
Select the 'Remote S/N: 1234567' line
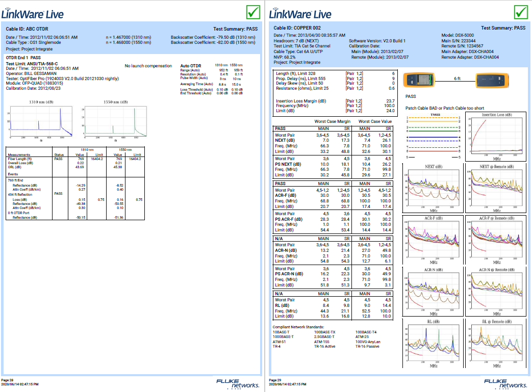pos(462,46)
